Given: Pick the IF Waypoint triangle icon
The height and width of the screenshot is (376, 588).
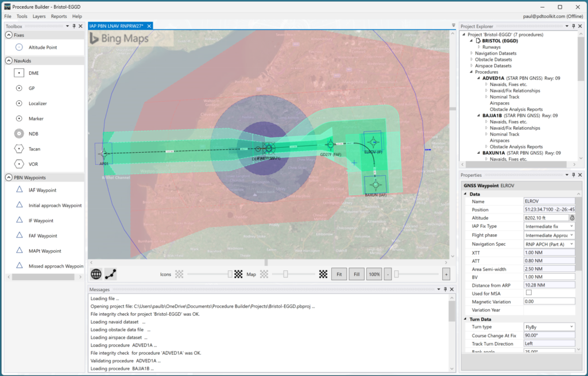Looking at the screenshot, I should [20, 220].
